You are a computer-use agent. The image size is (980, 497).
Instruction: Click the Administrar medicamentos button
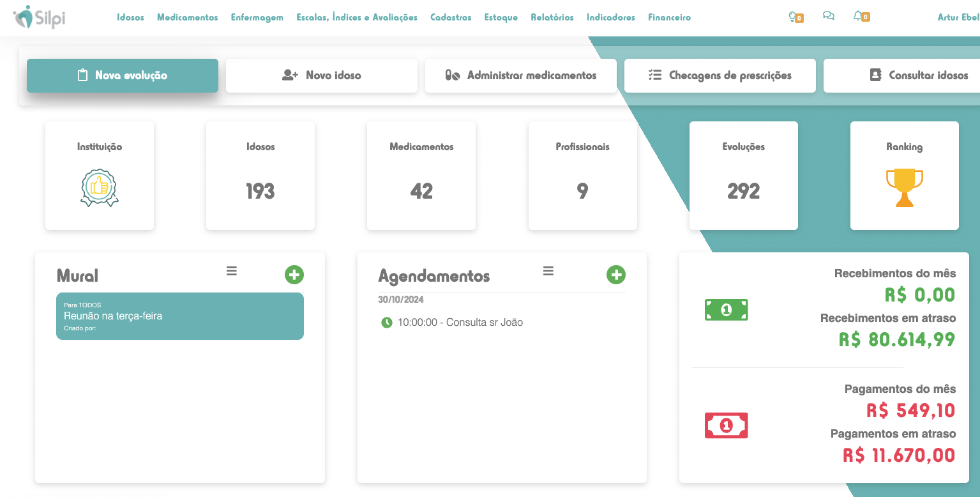tap(521, 75)
